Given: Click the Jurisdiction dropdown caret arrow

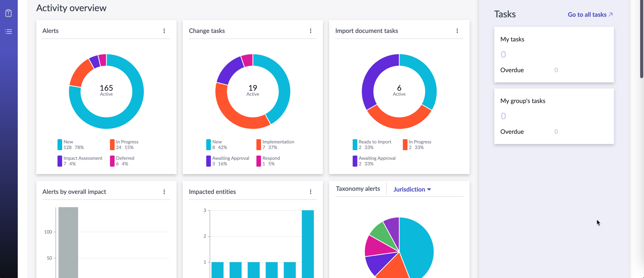Looking at the screenshot, I should pyautogui.click(x=429, y=189).
